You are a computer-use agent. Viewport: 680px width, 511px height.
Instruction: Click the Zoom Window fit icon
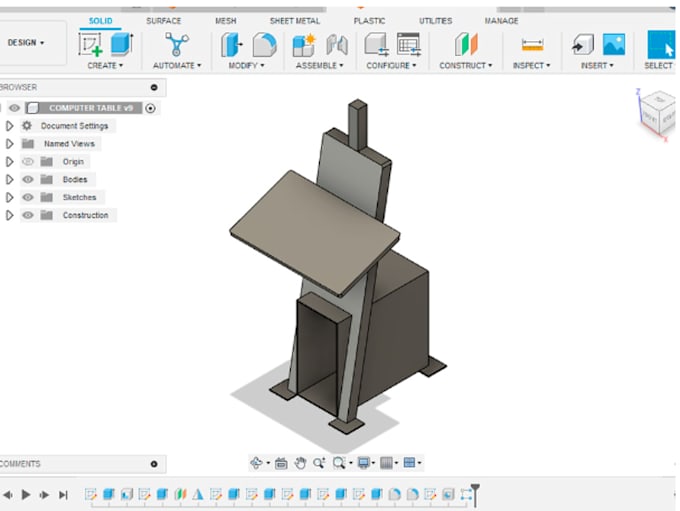click(x=339, y=463)
